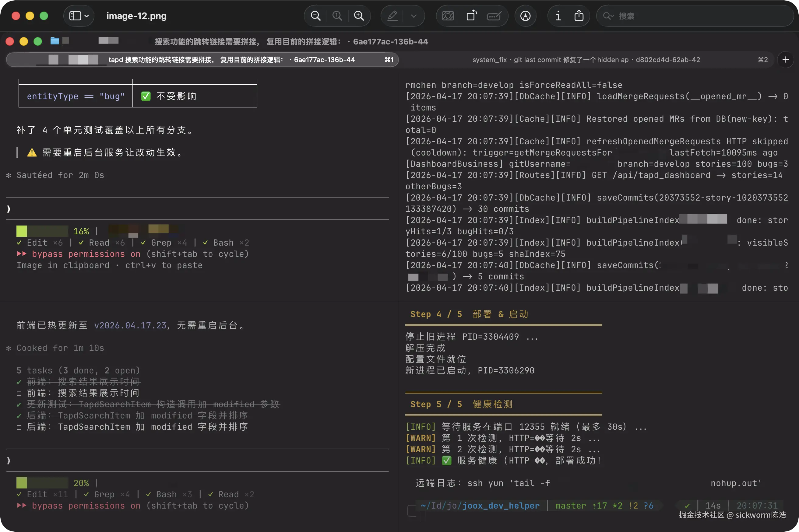This screenshot has height=532, width=799.
Task: Open the share icon in Preview
Action: 579,16
